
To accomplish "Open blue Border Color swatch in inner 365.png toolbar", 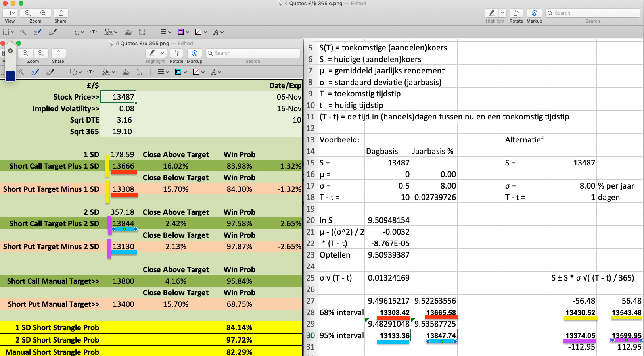I will (180, 72).
